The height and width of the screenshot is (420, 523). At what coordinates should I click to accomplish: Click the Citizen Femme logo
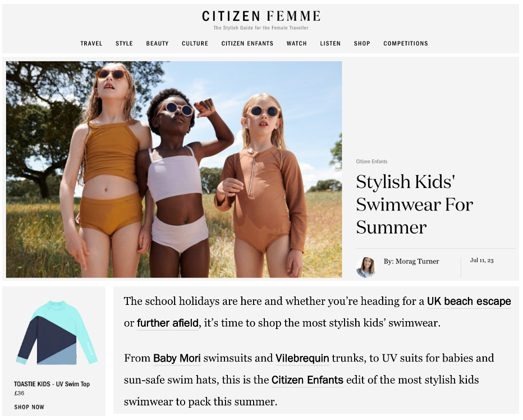click(x=261, y=16)
